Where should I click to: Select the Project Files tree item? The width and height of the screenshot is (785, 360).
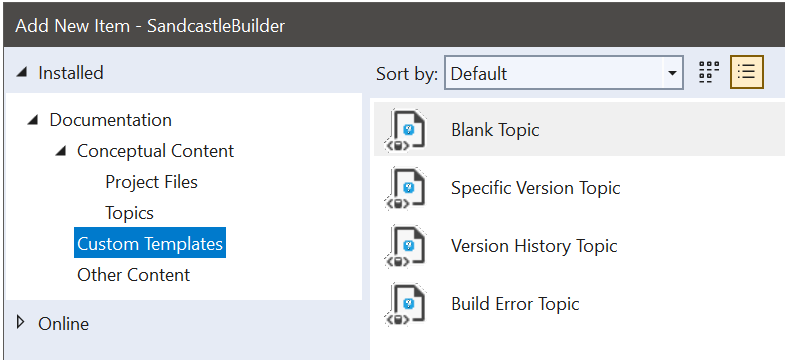point(151,182)
